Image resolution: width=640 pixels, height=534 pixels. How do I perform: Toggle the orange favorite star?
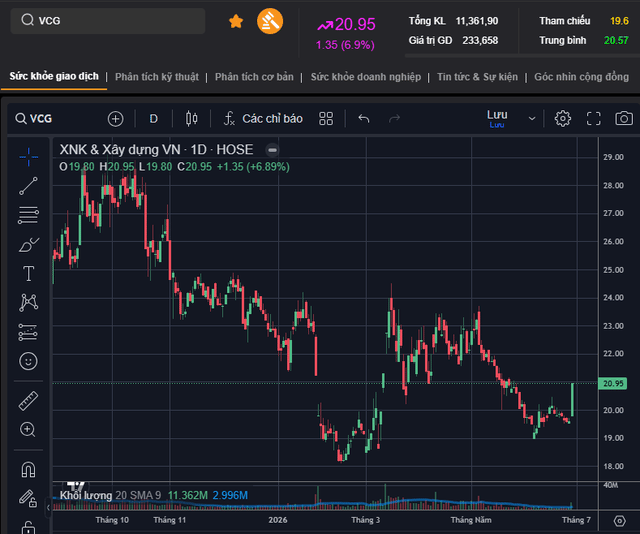pos(236,21)
